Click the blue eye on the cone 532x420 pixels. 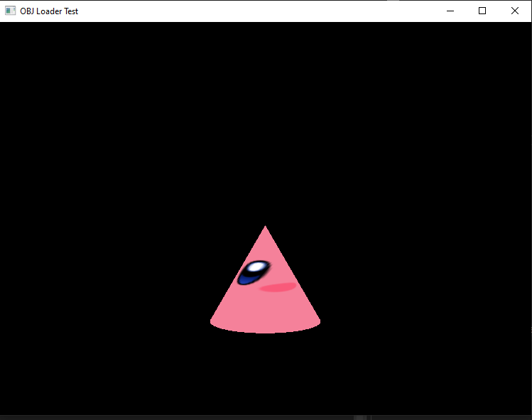(x=254, y=272)
